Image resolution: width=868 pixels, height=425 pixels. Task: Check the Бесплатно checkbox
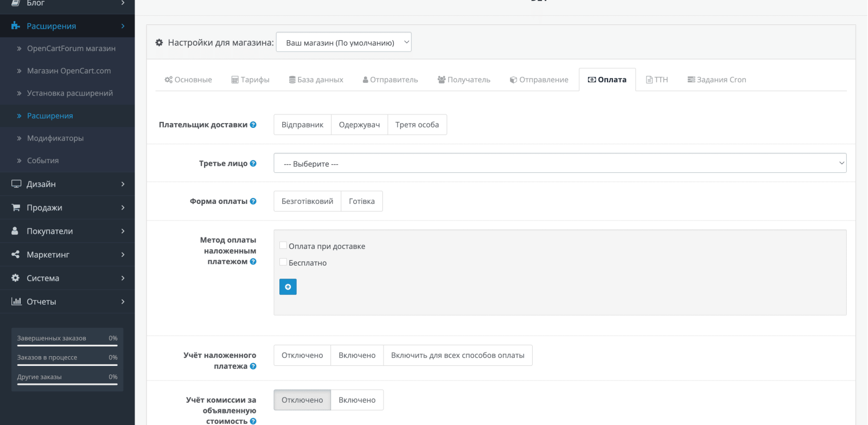click(x=283, y=262)
